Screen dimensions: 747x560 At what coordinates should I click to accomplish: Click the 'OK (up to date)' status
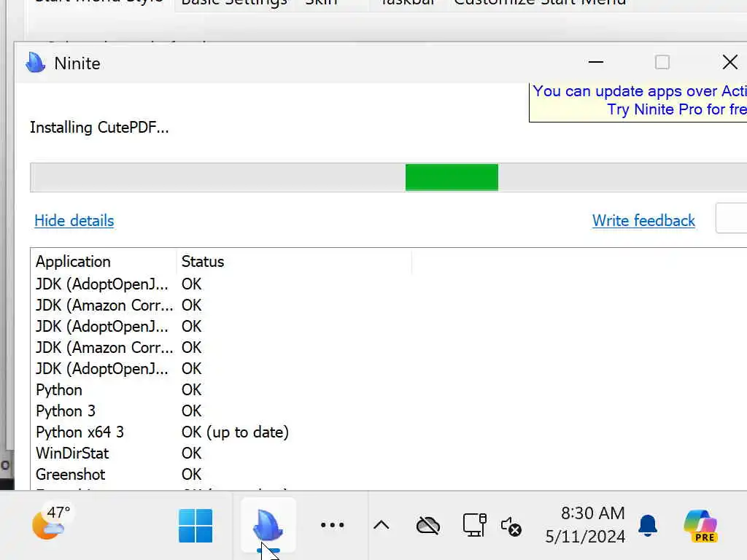(x=235, y=432)
